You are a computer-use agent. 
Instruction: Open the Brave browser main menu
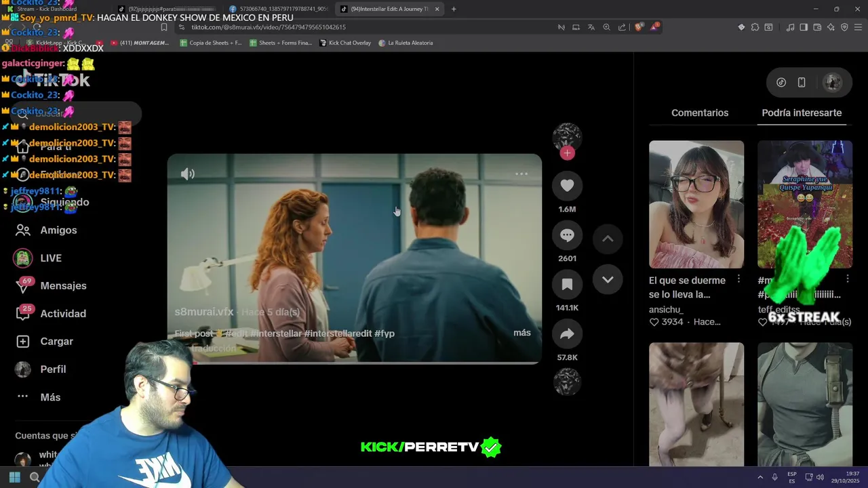point(859,27)
